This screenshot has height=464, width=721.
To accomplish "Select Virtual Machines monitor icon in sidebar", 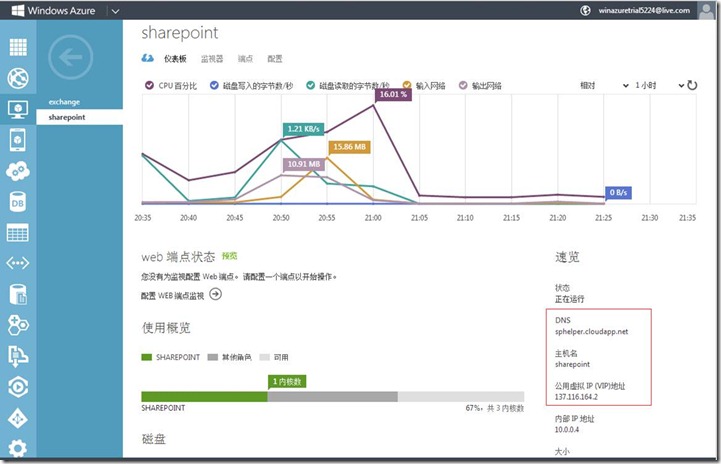I will point(18,109).
